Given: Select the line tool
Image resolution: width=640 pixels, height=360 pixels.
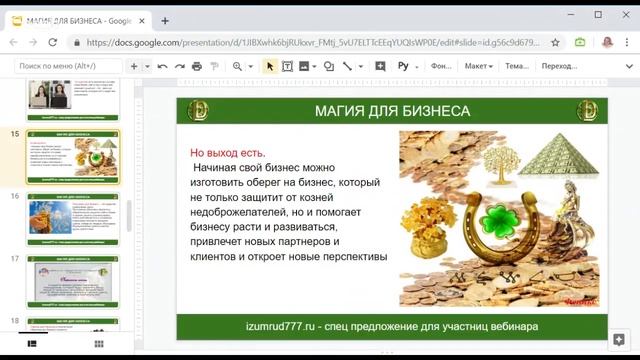Looking at the screenshot, I should click(347, 66).
